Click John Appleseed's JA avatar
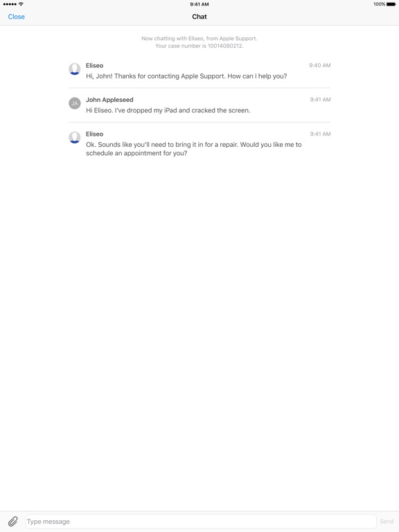 (x=75, y=103)
